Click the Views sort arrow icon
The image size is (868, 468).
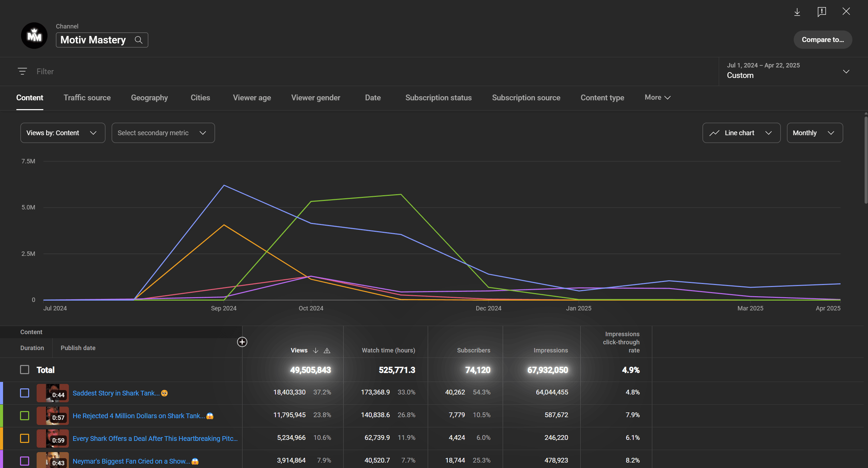coord(315,350)
